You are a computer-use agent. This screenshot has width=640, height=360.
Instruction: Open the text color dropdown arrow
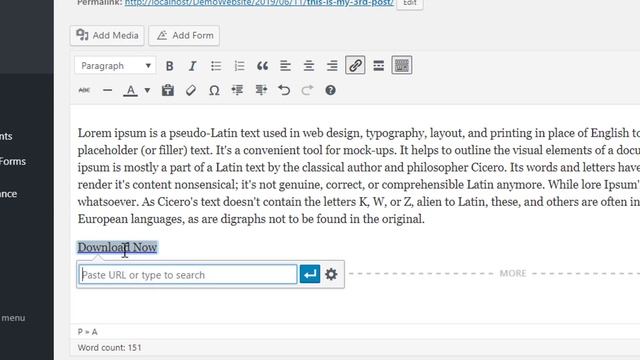pyautogui.click(x=147, y=90)
